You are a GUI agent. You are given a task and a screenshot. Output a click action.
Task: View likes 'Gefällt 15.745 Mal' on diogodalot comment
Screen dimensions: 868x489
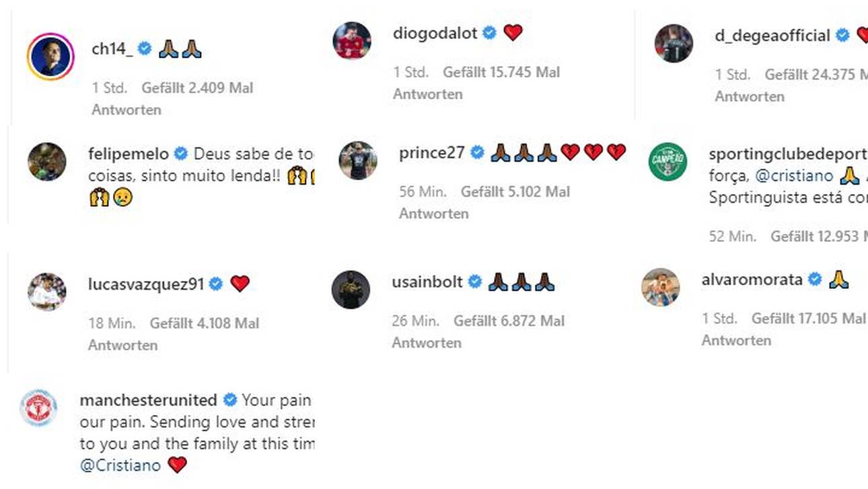click(501, 72)
